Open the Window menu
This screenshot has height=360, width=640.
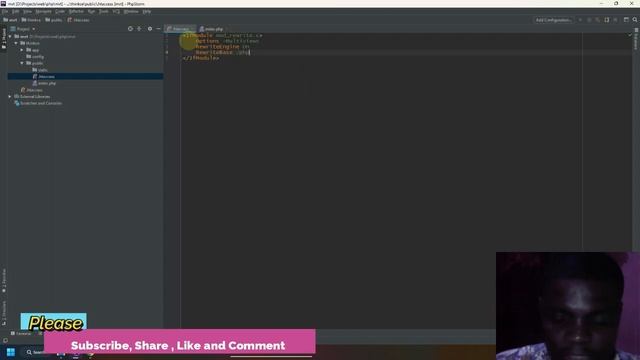pos(131,11)
